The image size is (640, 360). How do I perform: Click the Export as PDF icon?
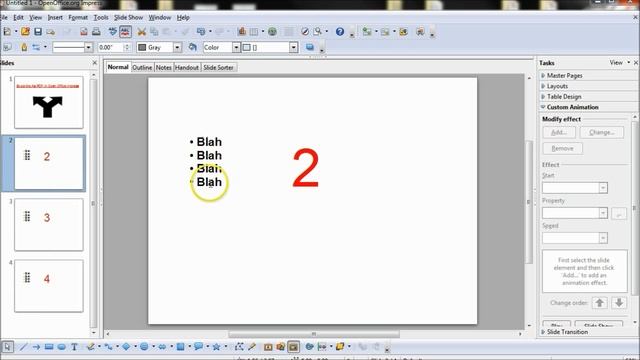(x=84, y=31)
